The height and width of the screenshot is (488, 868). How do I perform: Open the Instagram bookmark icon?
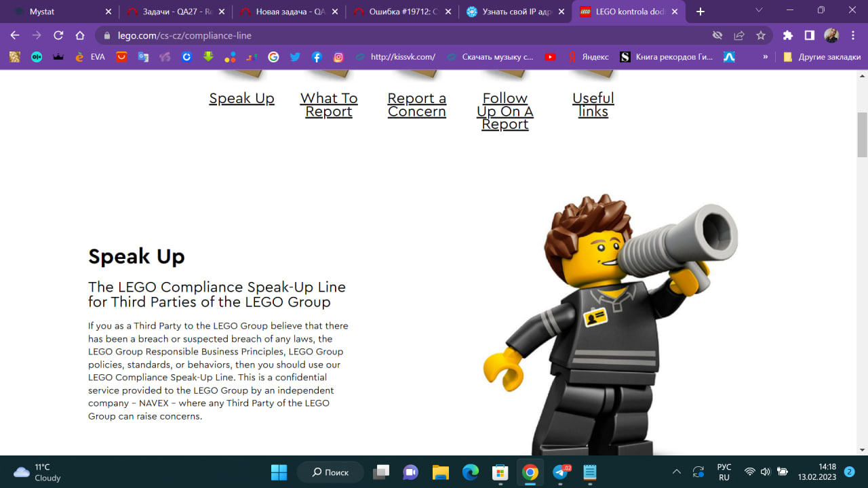point(338,57)
